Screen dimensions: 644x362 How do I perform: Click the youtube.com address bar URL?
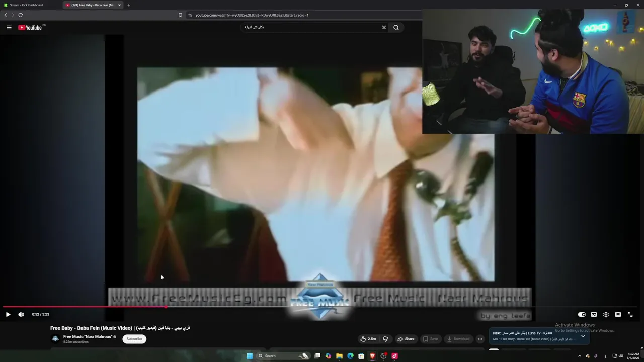pos(252,15)
